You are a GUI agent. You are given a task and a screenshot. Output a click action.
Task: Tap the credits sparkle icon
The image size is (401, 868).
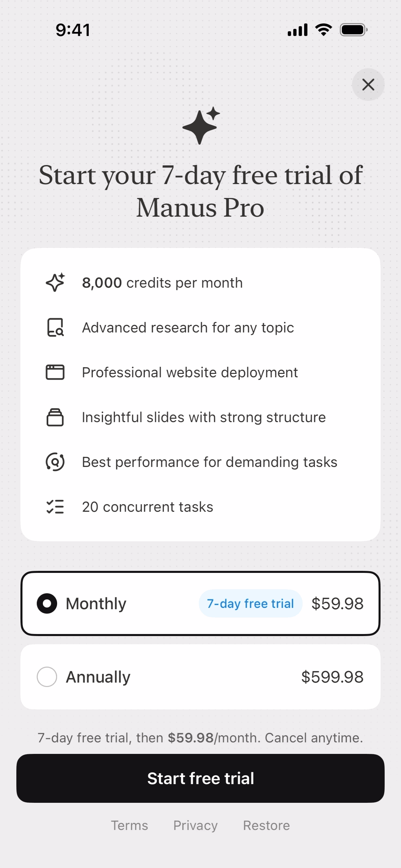tap(55, 283)
